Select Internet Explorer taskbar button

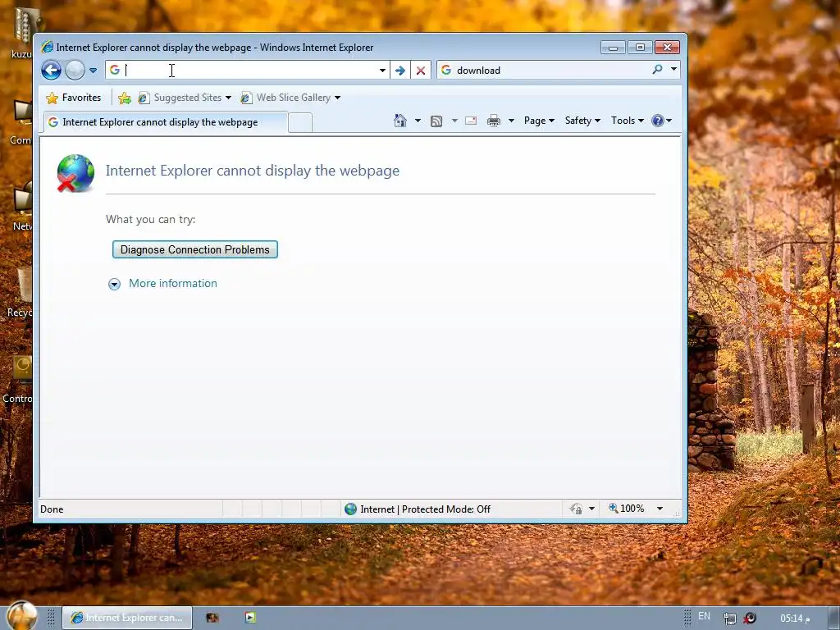(127, 618)
